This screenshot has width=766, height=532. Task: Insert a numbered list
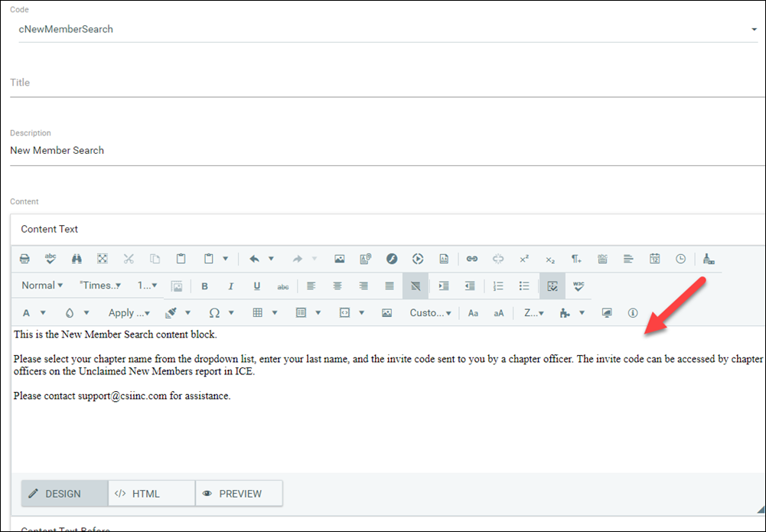498,286
